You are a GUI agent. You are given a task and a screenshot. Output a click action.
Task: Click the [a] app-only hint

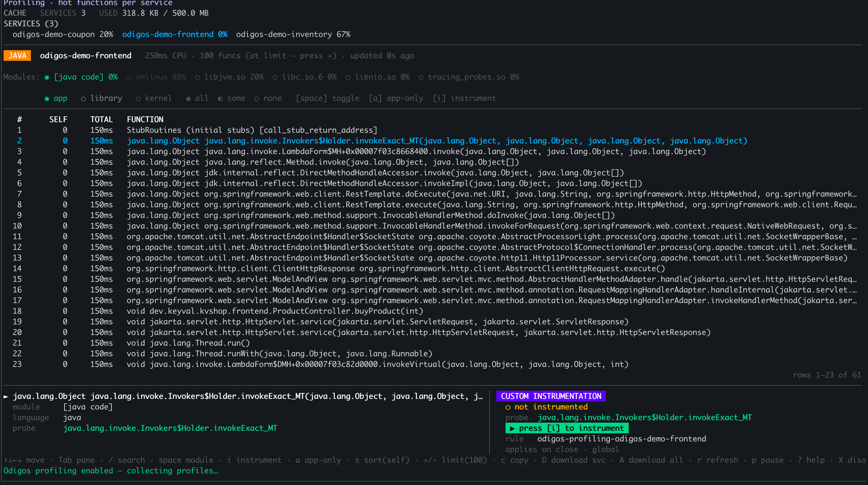tap(396, 98)
